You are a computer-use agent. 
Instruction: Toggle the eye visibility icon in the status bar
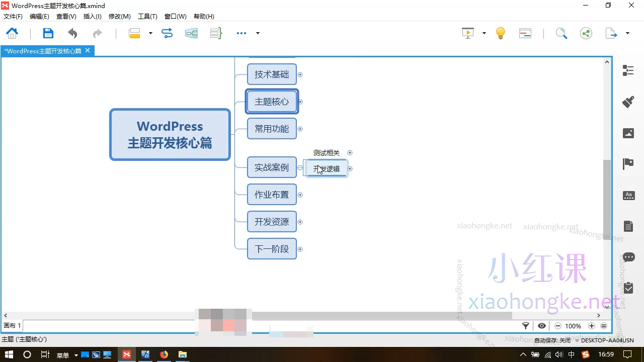click(542, 326)
